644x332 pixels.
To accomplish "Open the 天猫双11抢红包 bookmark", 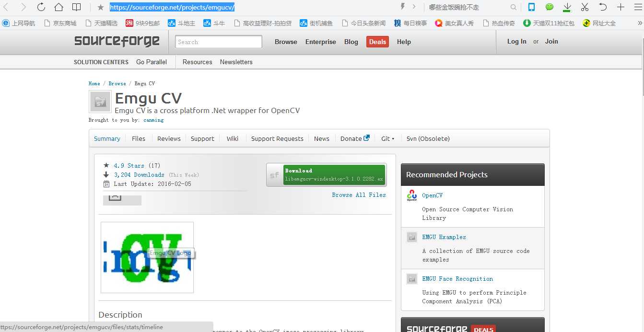I will point(549,23).
